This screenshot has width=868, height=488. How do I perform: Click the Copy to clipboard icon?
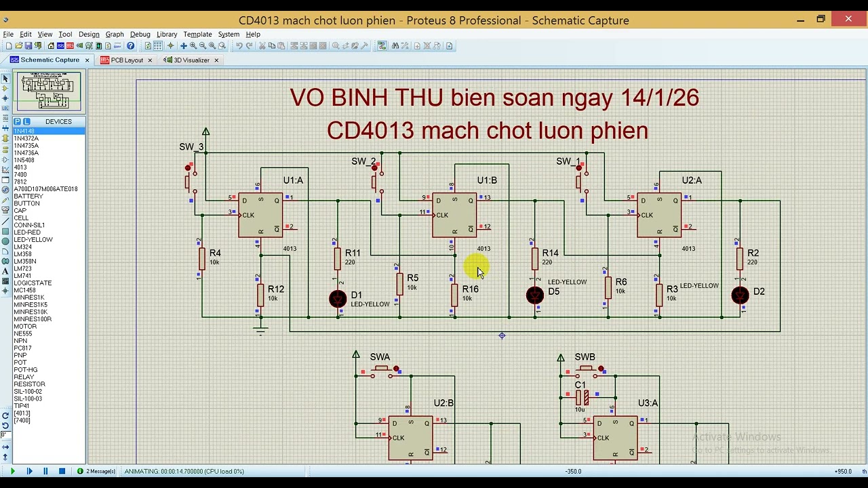point(272,46)
